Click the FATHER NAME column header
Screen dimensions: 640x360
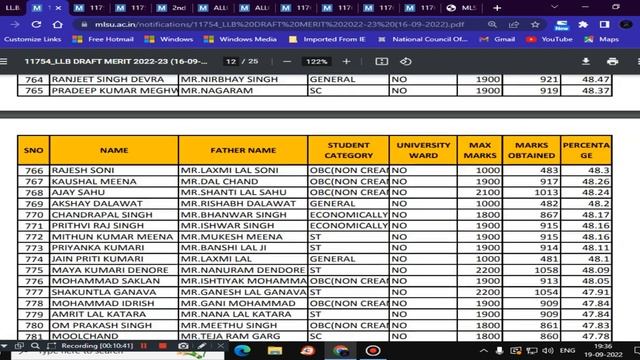(243, 150)
